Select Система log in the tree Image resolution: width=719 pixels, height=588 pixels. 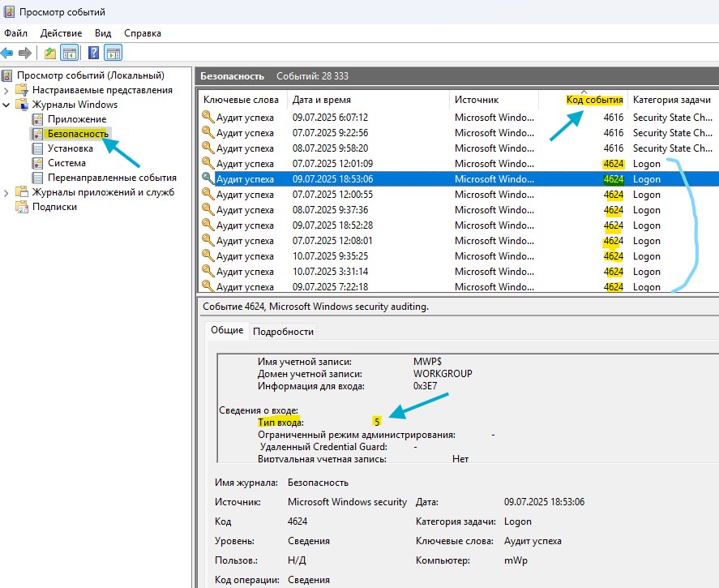click(66, 163)
